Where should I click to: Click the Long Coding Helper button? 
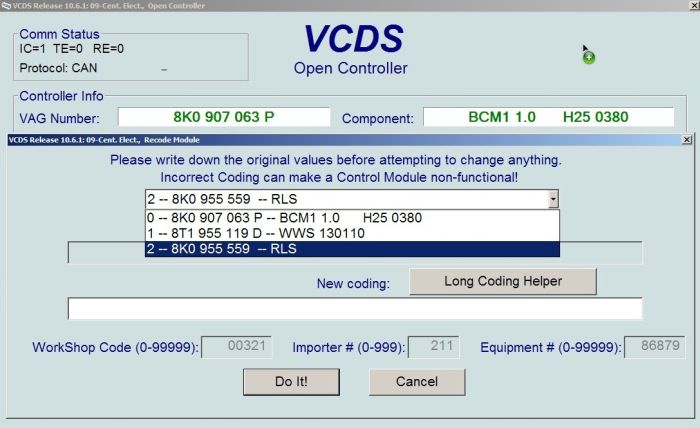click(x=503, y=281)
